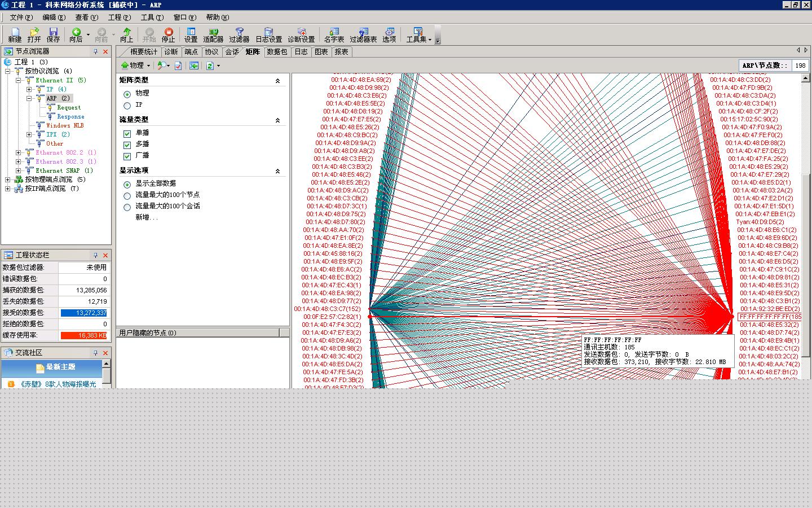
Task: Switch to the 数据包 tab
Action: [277, 52]
